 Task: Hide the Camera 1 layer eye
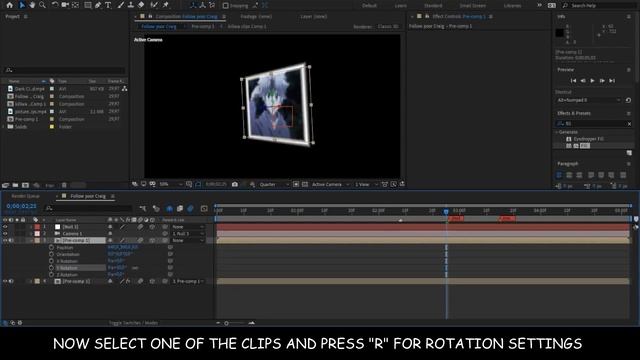5,234
